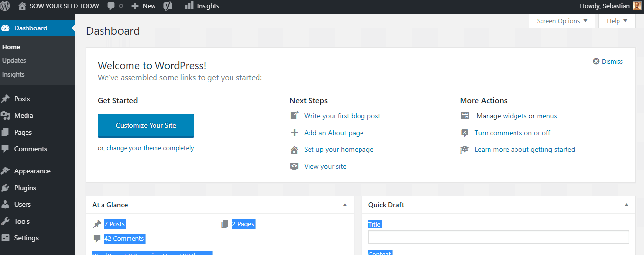Open the WordPress logo menu
Image resolution: width=644 pixels, height=255 pixels.
click(5, 6)
